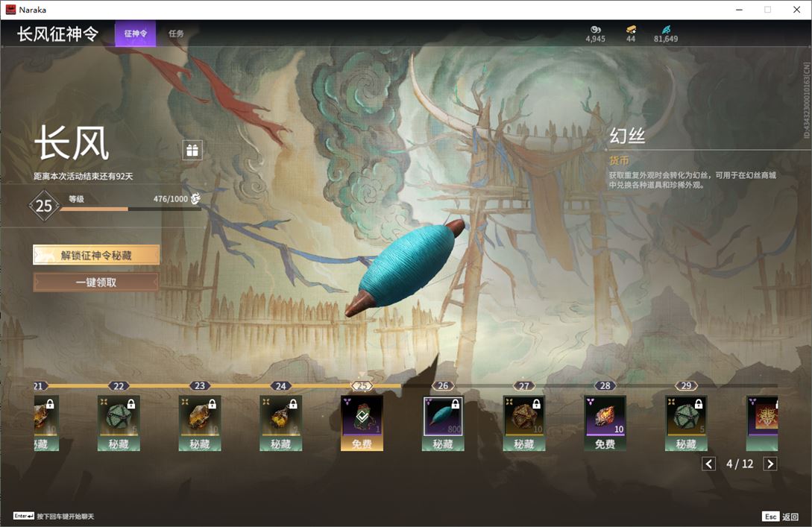
Task: Click Esc 返回 button
Action: [780, 517]
